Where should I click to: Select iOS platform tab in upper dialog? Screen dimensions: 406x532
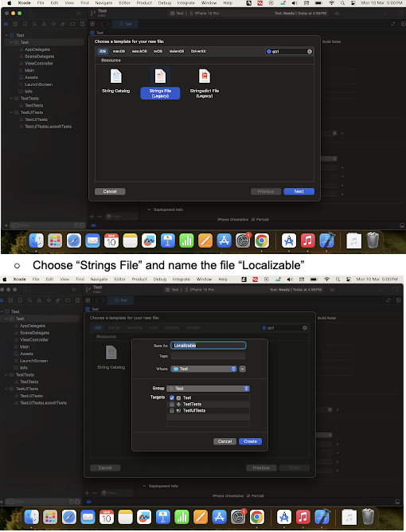(x=103, y=52)
